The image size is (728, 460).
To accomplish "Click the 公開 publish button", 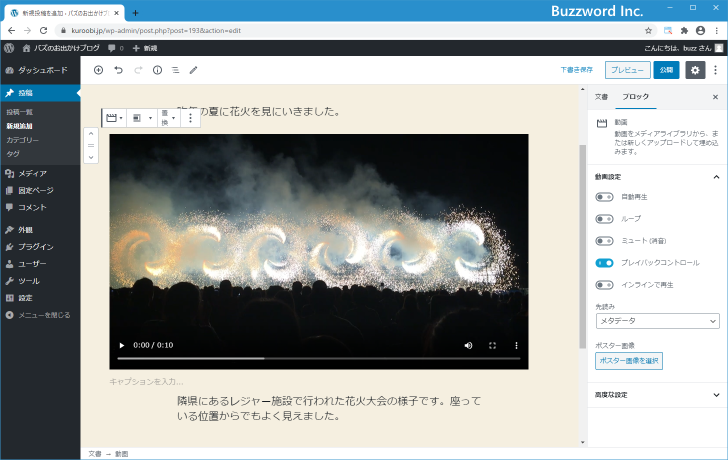I will [666, 70].
